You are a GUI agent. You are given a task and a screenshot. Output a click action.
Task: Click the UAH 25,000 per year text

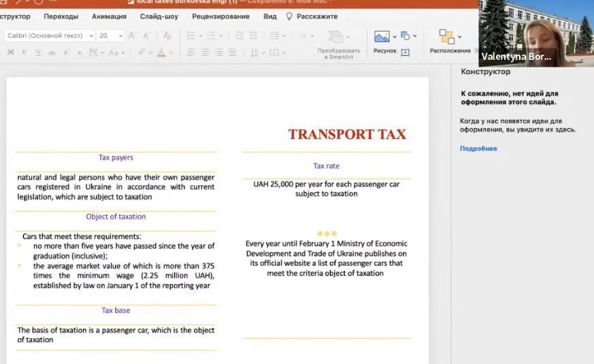pyautogui.click(x=326, y=188)
